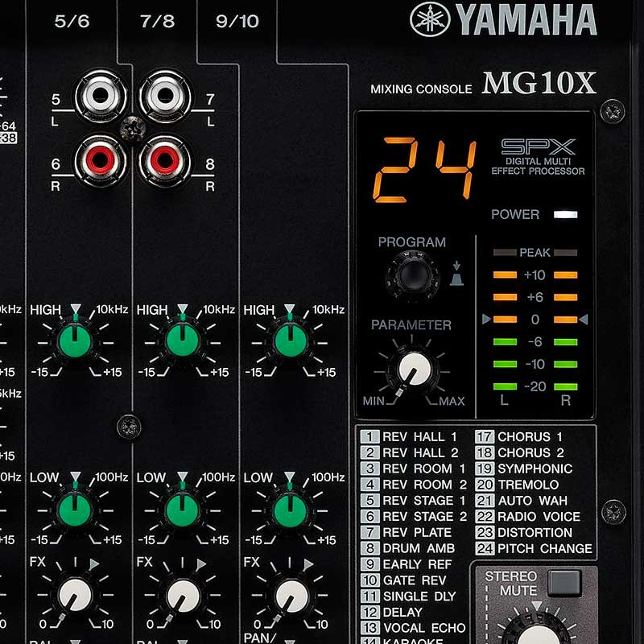Adjust the HIGH EQ knob on channel 9/10
This screenshot has width=644, height=644.
pos(291,341)
